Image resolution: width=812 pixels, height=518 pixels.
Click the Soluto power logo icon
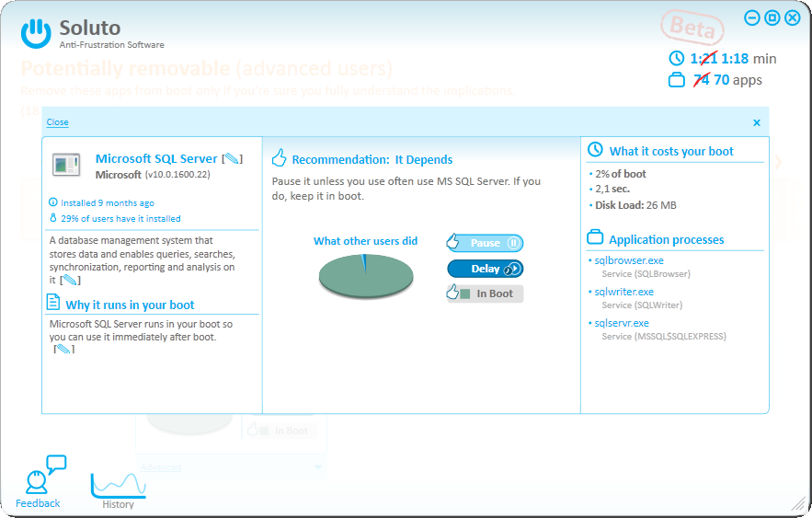[x=36, y=34]
